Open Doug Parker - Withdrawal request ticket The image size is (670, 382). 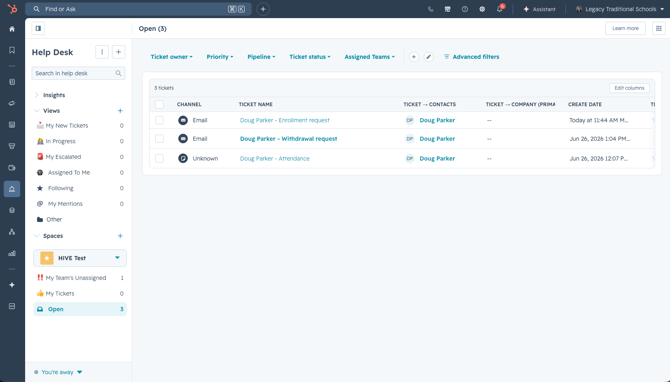[288, 139]
